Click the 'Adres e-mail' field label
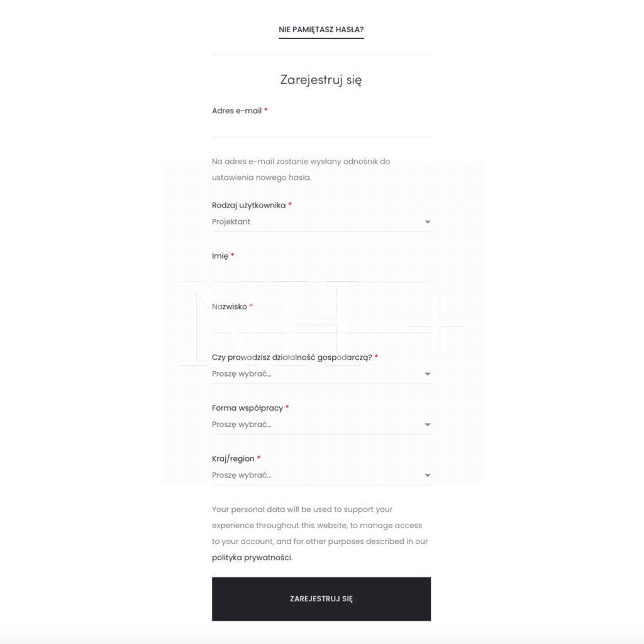This screenshot has width=644, height=644. [x=236, y=111]
